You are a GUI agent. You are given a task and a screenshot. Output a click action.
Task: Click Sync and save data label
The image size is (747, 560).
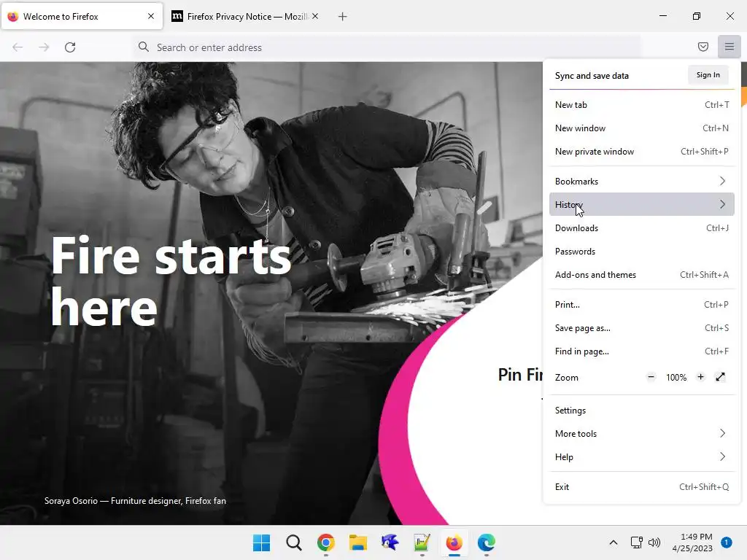(591, 76)
